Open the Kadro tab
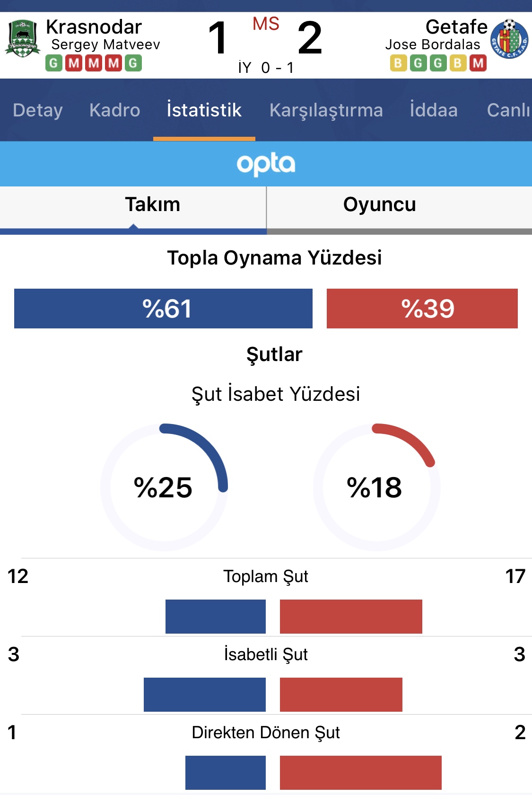532x795 pixels. pyautogui.click(x=115, y=110)
